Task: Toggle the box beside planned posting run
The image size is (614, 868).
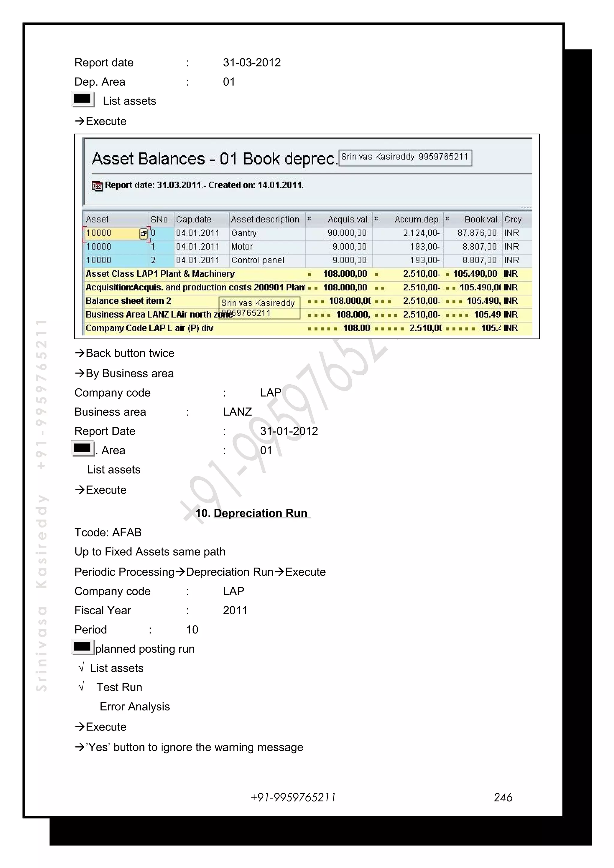Action: click(x=82, y=646)
